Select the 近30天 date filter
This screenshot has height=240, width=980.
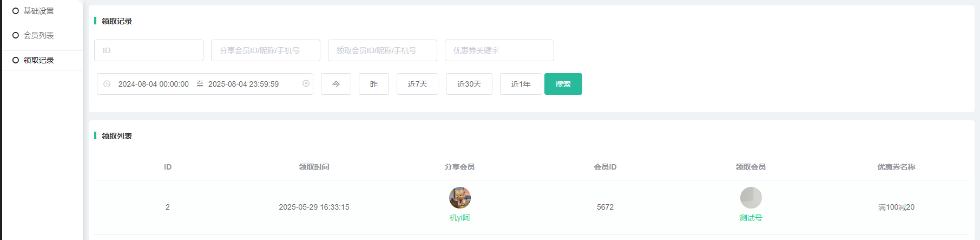[469, 84]
